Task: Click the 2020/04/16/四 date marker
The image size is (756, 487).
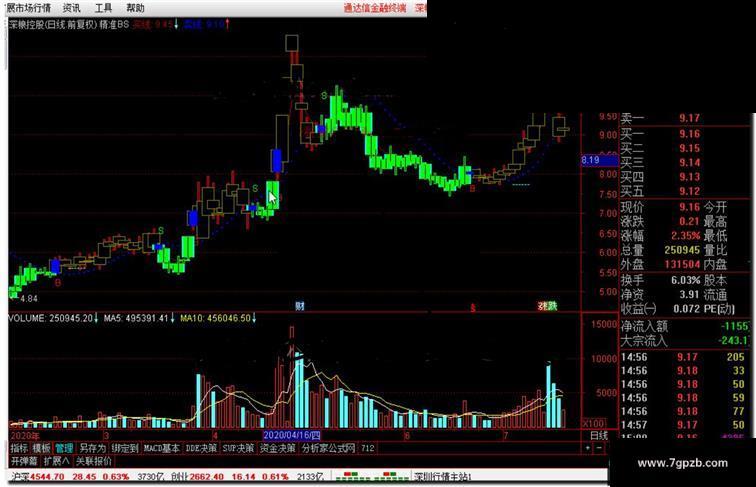Action: tap(292, 435)
